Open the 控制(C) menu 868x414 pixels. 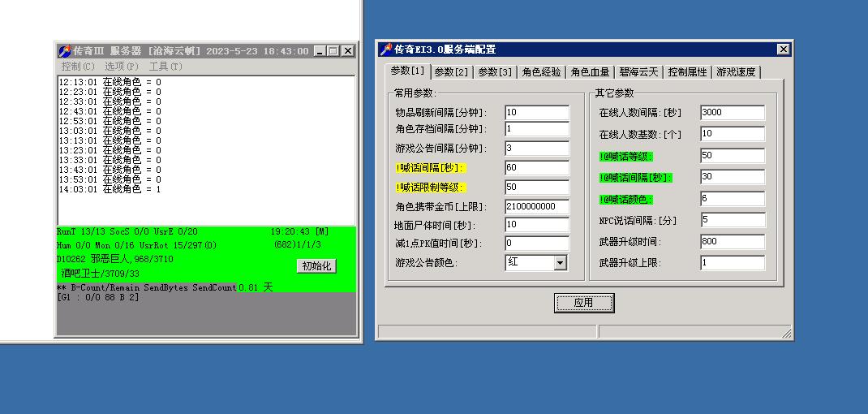click(x=78, y=66)
